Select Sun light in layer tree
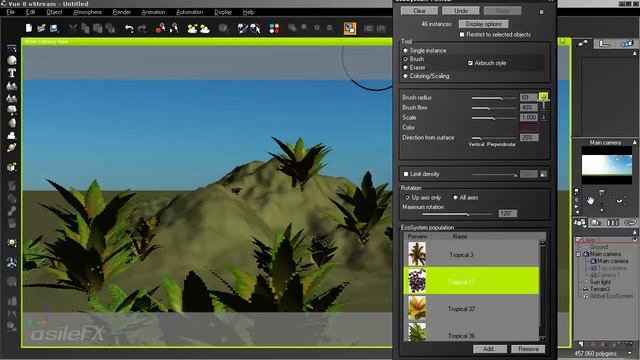Image resolution: width=640 pixels, height=360 pixels. [600, 282]
